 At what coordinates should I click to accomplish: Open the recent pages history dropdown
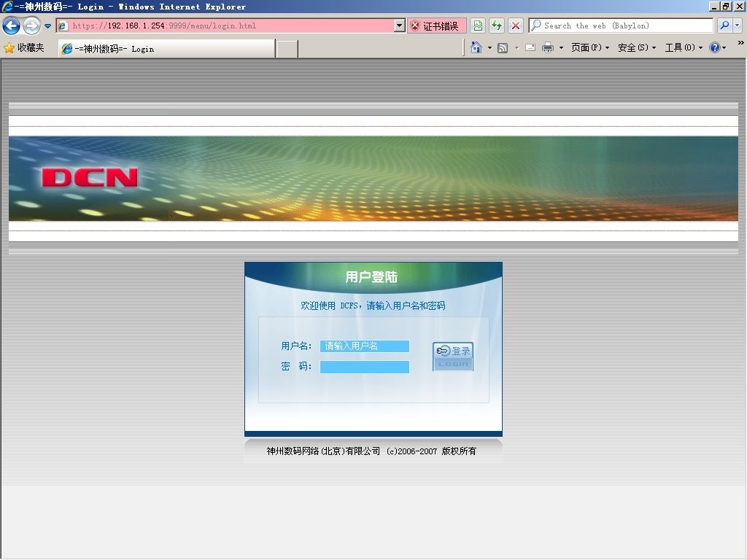click(47, 26)
